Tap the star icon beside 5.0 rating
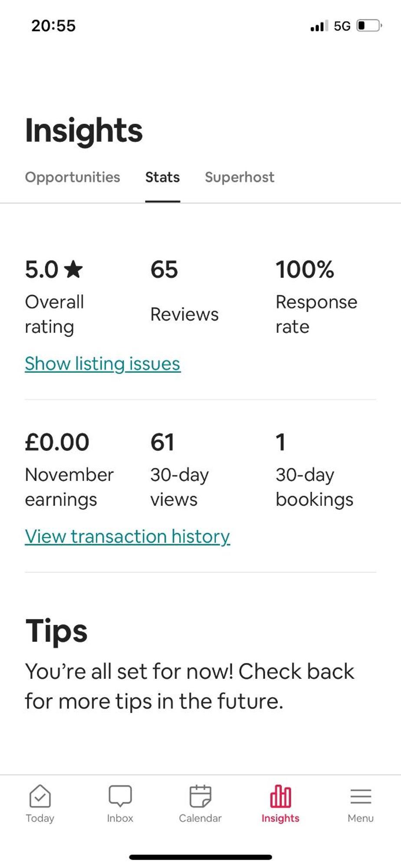This screenshot has height=868, width=401. pyautogui.click(x=73, y=269)
